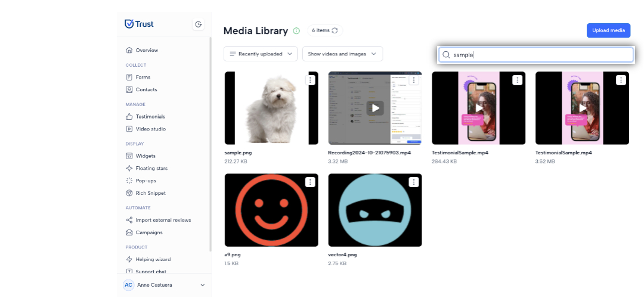Open Contacts in sidebar
The height and width of the screenshot is (298, 644).
146,89
